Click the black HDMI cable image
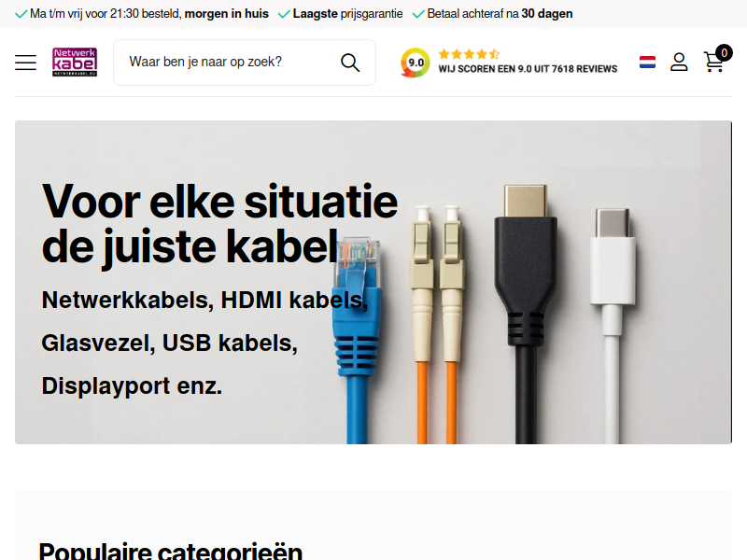This screenshot has height=560, width=747. [526, 315]
